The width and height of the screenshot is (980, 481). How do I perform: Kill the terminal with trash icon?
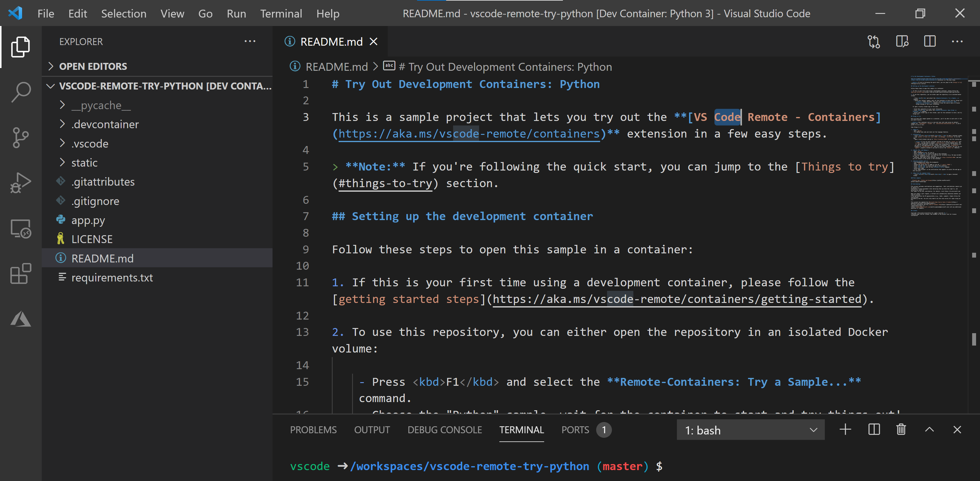pos(901,430)
